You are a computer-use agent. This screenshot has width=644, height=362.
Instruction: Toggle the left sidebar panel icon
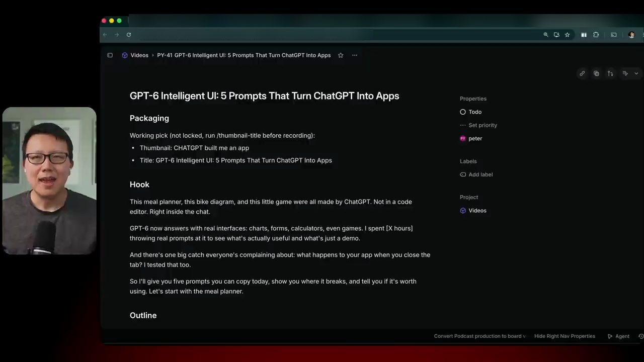[x=110, y=55]
